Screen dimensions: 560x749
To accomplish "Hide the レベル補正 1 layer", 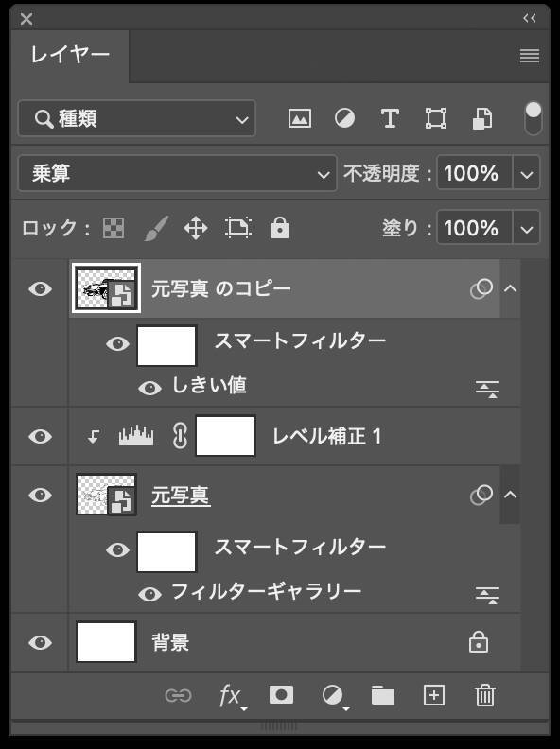I will click(40, 436).
